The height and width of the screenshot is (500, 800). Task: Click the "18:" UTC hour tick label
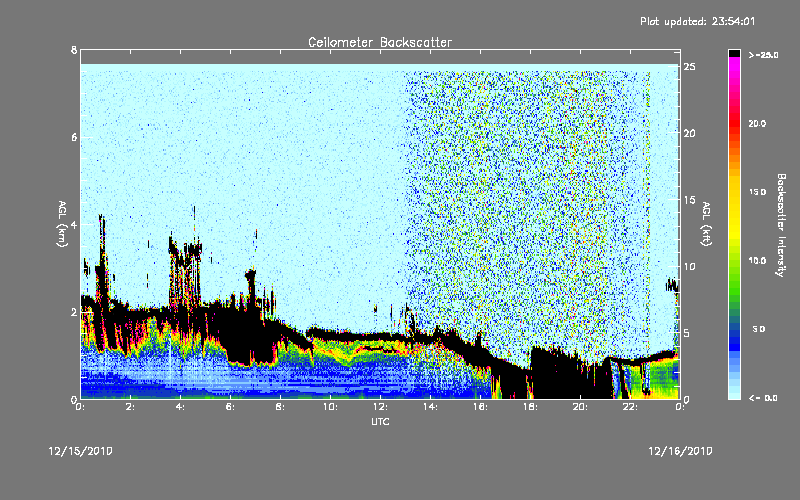530,407
